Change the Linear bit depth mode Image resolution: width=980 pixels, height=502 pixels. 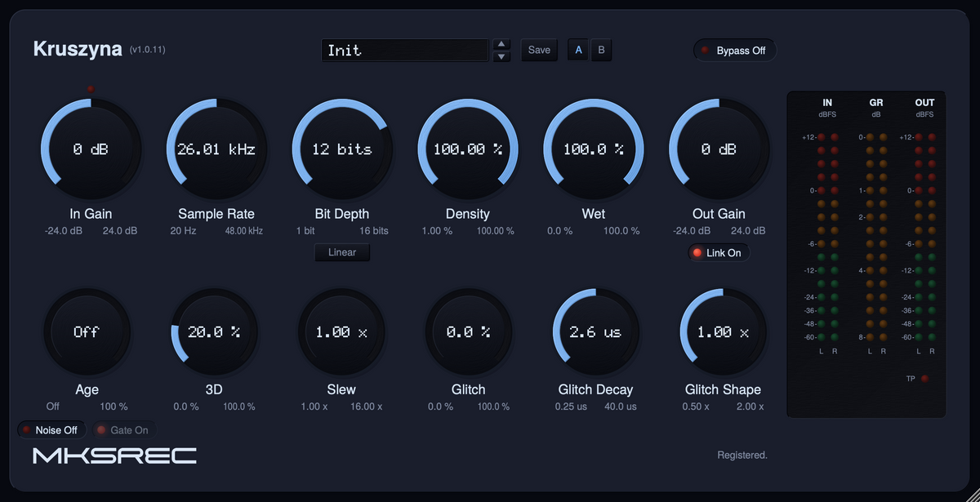point(342,252)
